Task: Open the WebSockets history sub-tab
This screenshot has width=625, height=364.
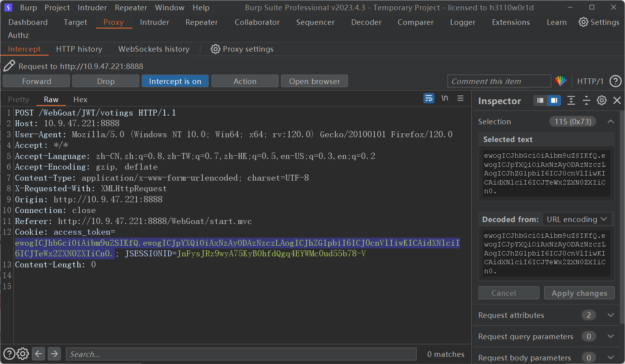Action: pyautogui.click(x=154, y=49)
